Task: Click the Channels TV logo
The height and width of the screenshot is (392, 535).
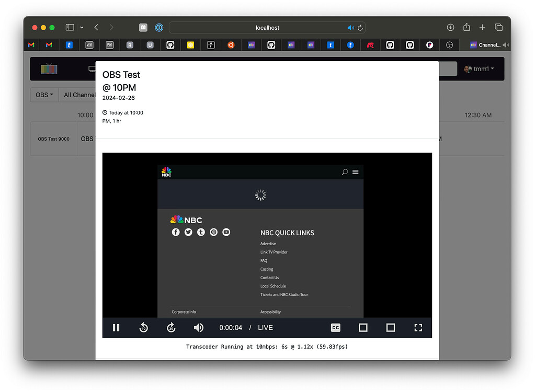Action: click(x=49, y=68)
